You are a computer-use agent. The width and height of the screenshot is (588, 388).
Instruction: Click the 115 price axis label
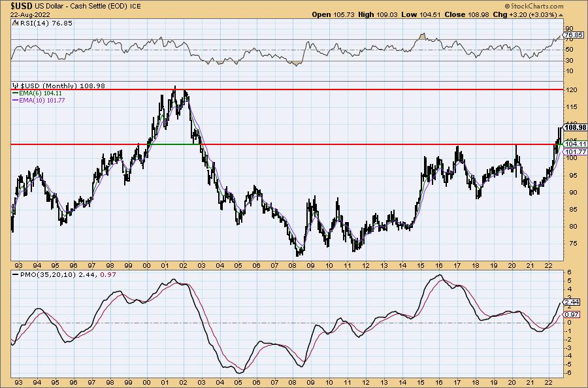click(571, 107)
